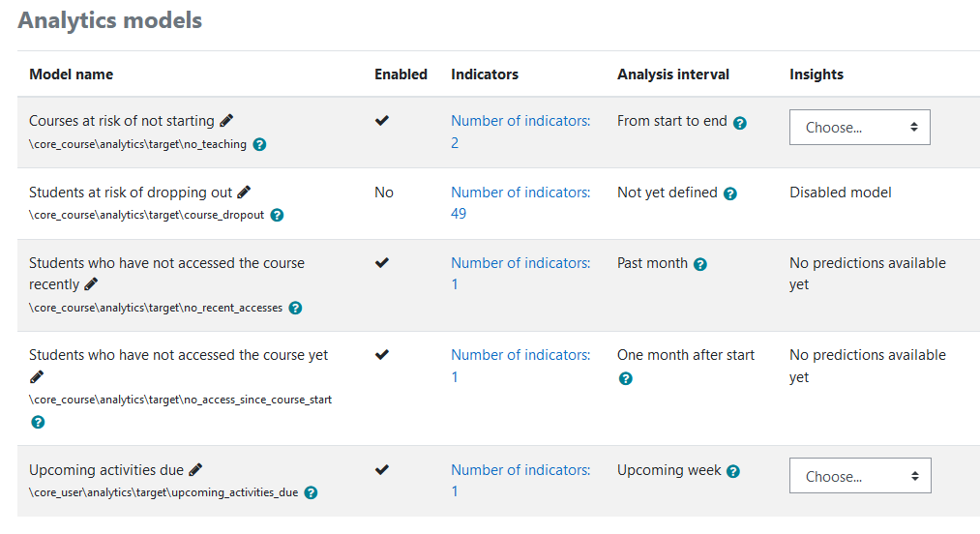980x534 pixels.
Task: Edit name of 'Upcoming activities due' model
Action: [195, 469]
